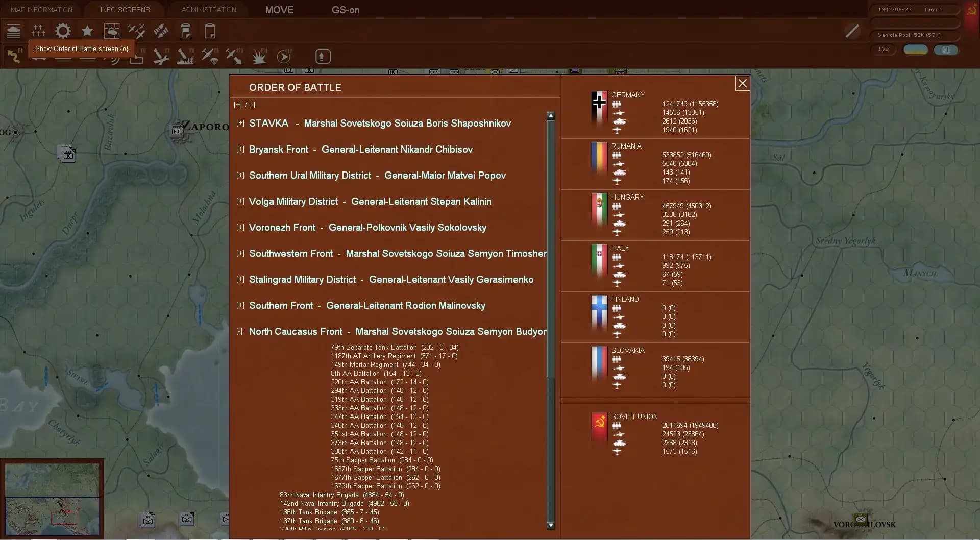The image size is (980, 540).
Task: Open the Map Information tab
Action: 41,10
